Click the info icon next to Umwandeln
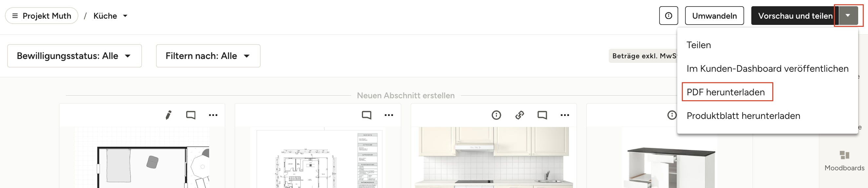The width and height of the screenshot is (868, 188). pos(668,16)
